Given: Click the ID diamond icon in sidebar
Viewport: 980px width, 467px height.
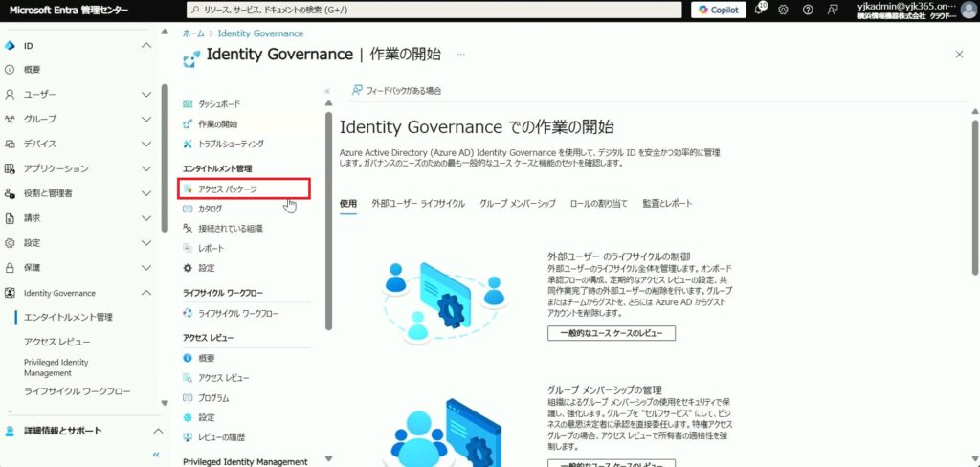Looking at the screenshot, I should tap(10, 46).
